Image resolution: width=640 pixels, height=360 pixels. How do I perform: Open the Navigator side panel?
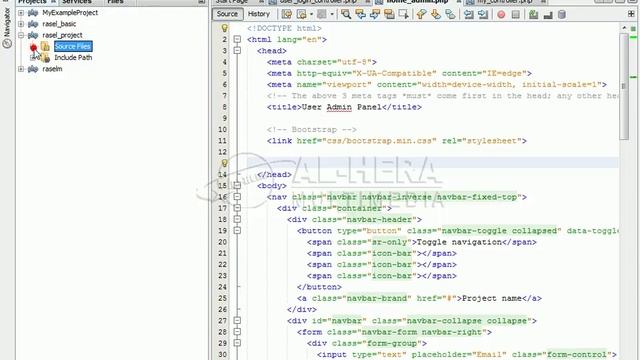click(7, 29)
